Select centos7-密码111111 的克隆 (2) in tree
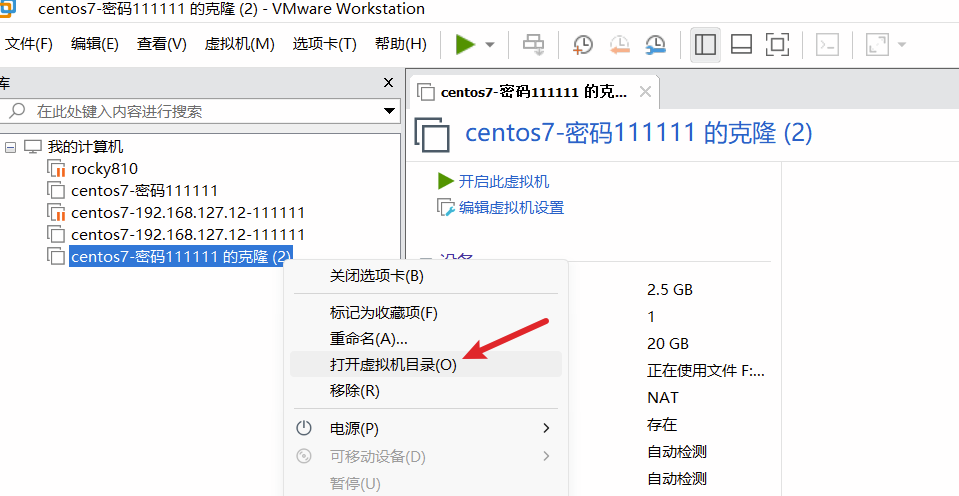The image size is (959, 496). coord(181,256)
